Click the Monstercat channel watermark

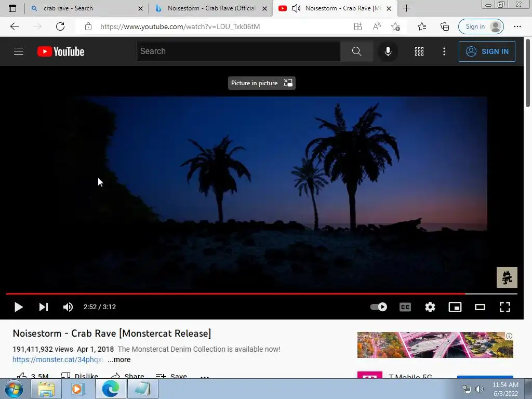click(507, 277)
